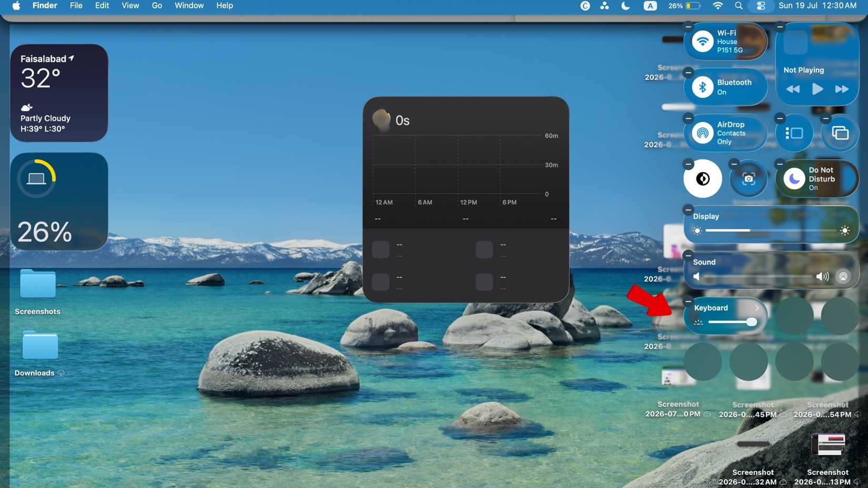The image size is (868, 488).
Task: Open the View menu
Action: pos(130,6)
